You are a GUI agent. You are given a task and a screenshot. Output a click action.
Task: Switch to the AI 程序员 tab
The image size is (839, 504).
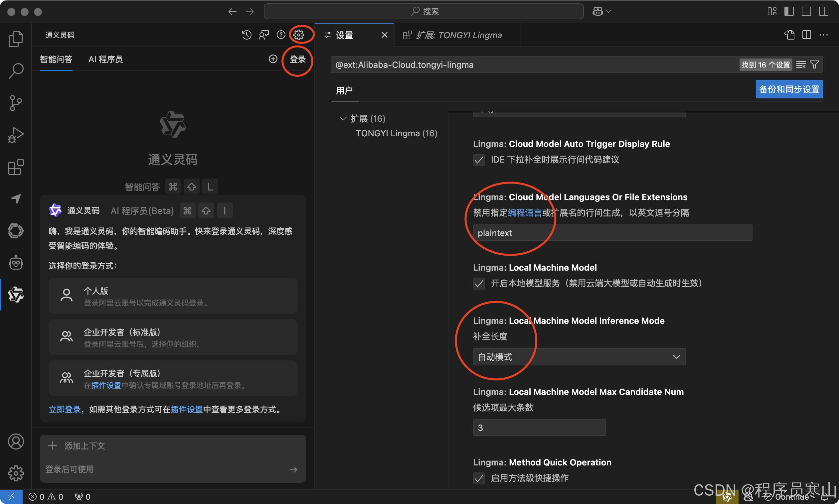point(105,60)
